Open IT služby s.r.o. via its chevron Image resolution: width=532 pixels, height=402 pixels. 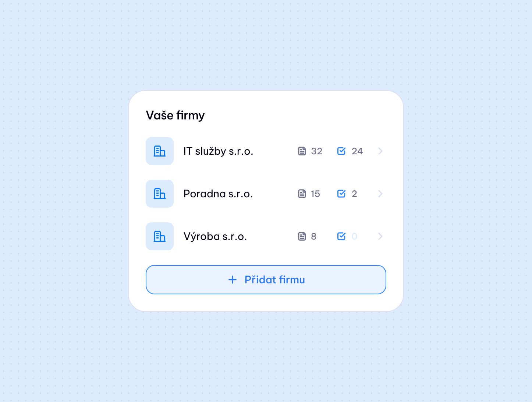[380, 151]
